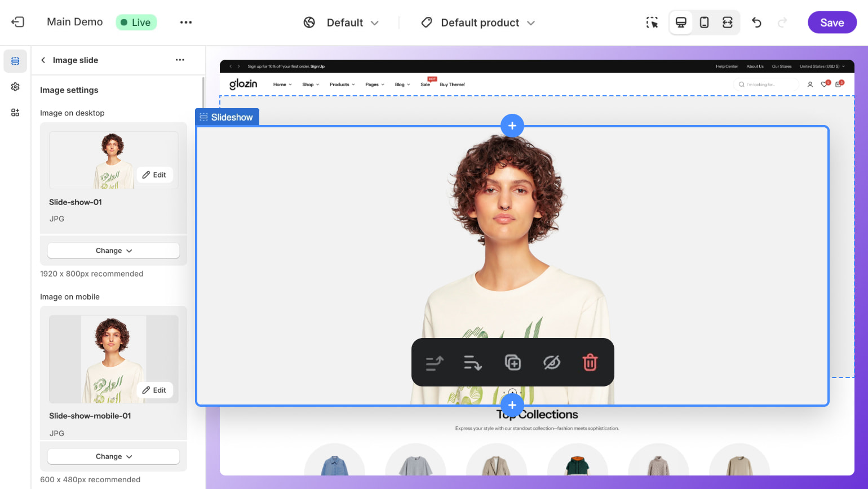The width and height of the screenshot is (868, 489).
Task: Open theme settings gear icon
Action: [x=15, y=87]
